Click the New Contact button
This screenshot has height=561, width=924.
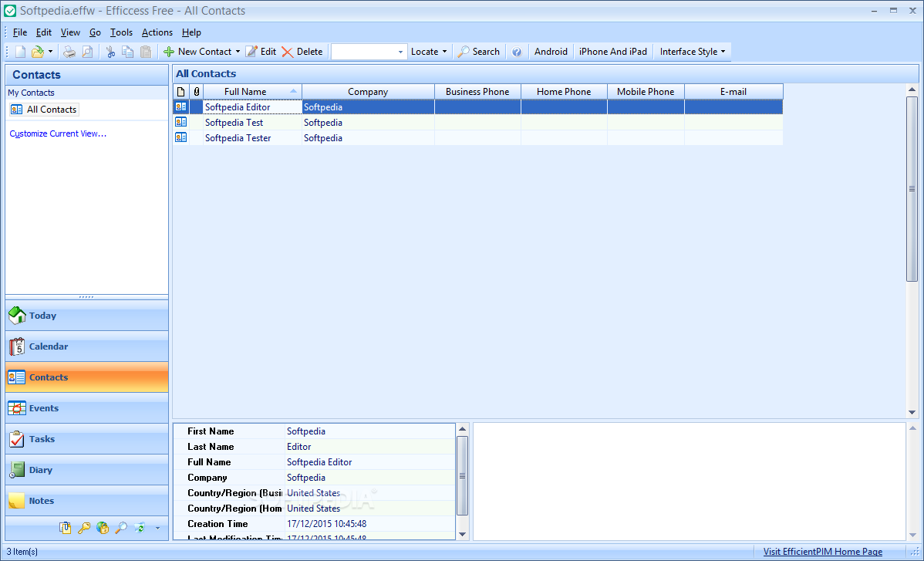198,52
